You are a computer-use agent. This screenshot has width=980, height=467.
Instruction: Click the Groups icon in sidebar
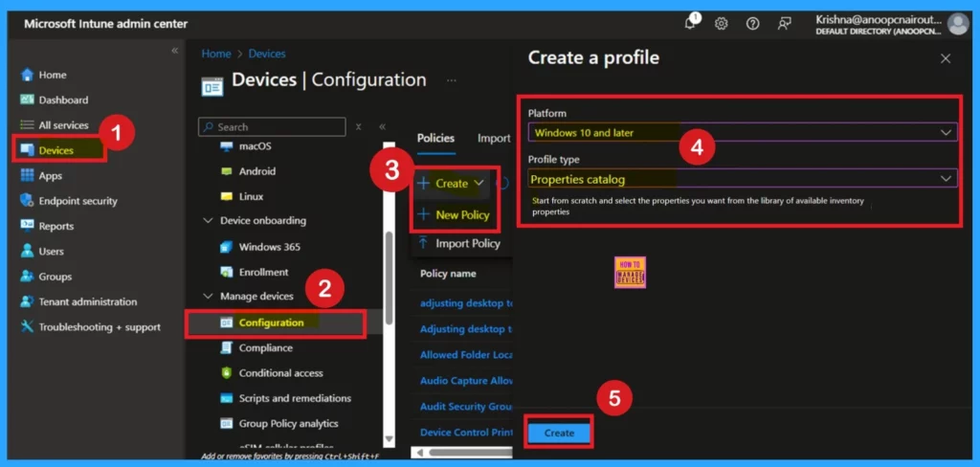[x=27, y=277]
